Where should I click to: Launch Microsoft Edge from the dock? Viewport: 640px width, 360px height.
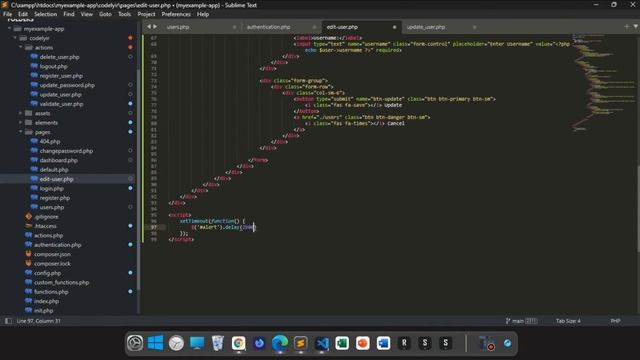click(280, 343)
